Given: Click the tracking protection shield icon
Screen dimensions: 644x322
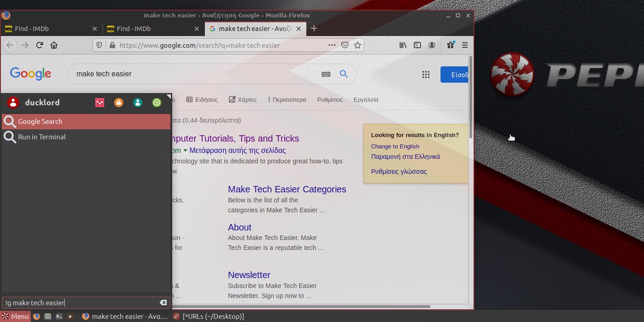Looking at the screenshot, I should pos(99,45).
